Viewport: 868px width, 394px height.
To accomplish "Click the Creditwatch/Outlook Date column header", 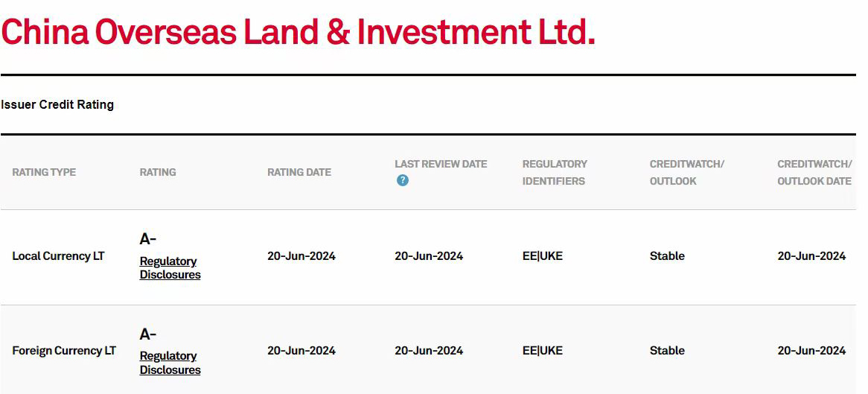I will [814, 172].
